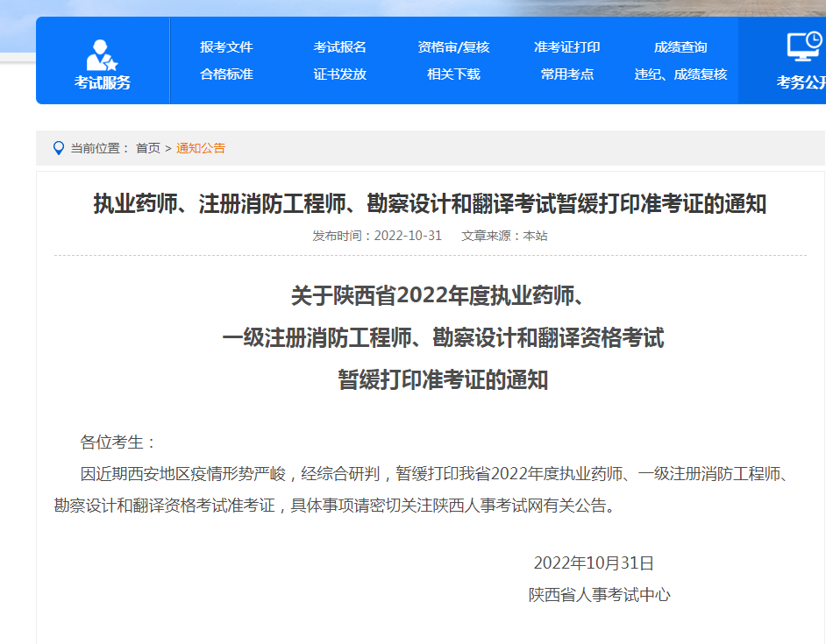Go to 相关下载 page

(453, 74)
